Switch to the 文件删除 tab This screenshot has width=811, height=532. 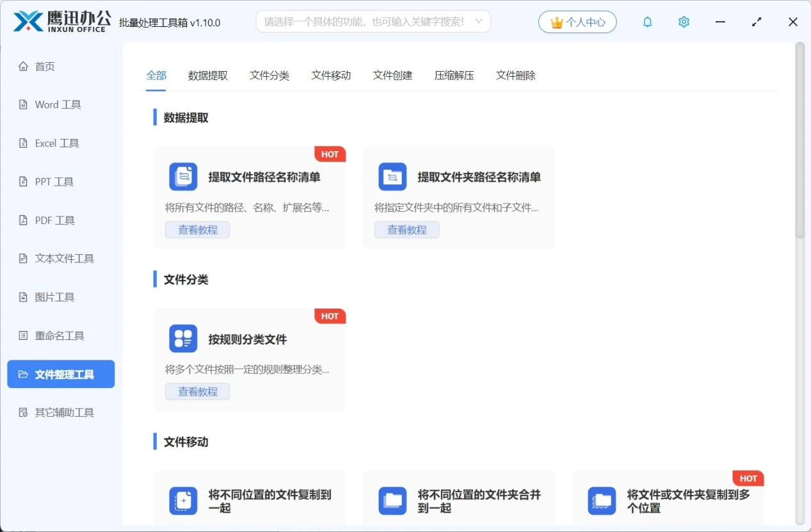(515, 75)
